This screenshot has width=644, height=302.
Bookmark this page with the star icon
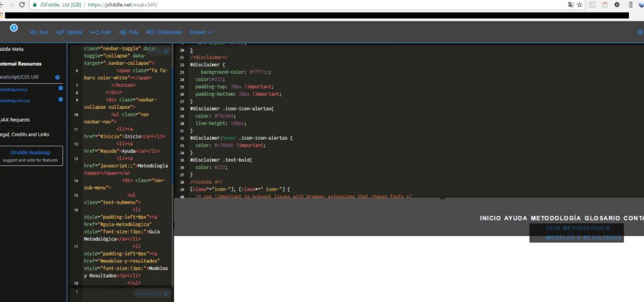[x=579, y=4]
